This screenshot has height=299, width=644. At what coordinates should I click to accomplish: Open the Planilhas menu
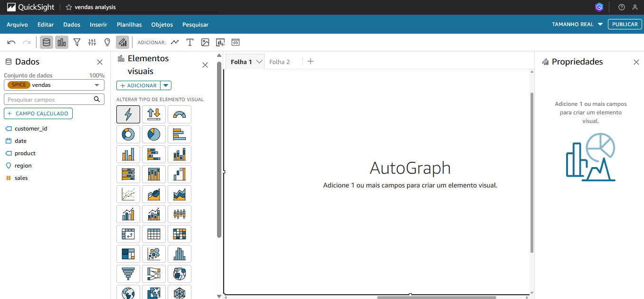tap(129, 25)
